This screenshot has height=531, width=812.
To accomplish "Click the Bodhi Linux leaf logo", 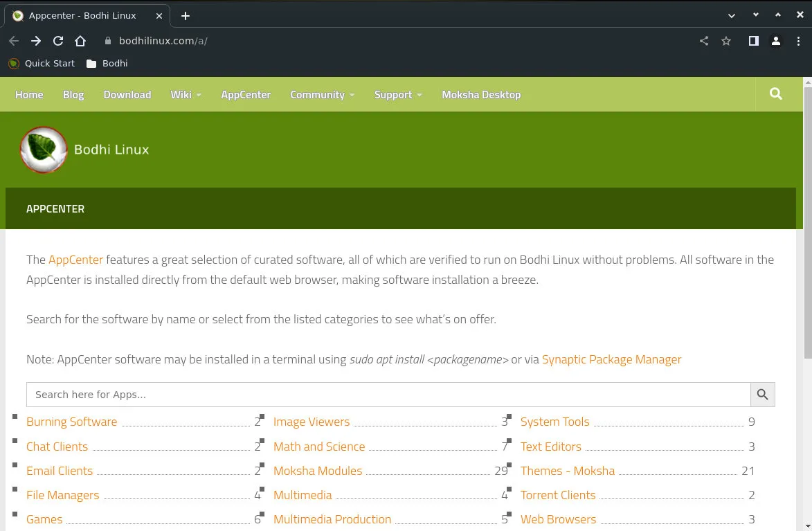I will pos(44,150).
